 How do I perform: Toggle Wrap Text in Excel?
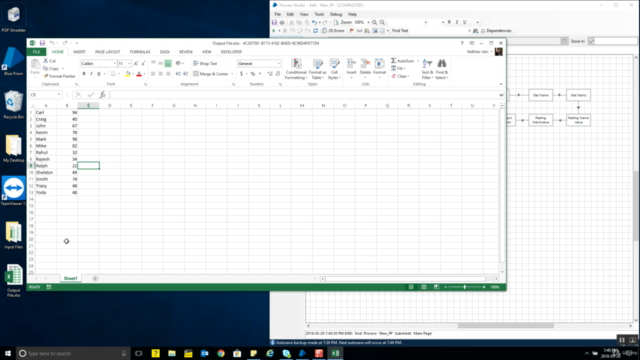205,64
